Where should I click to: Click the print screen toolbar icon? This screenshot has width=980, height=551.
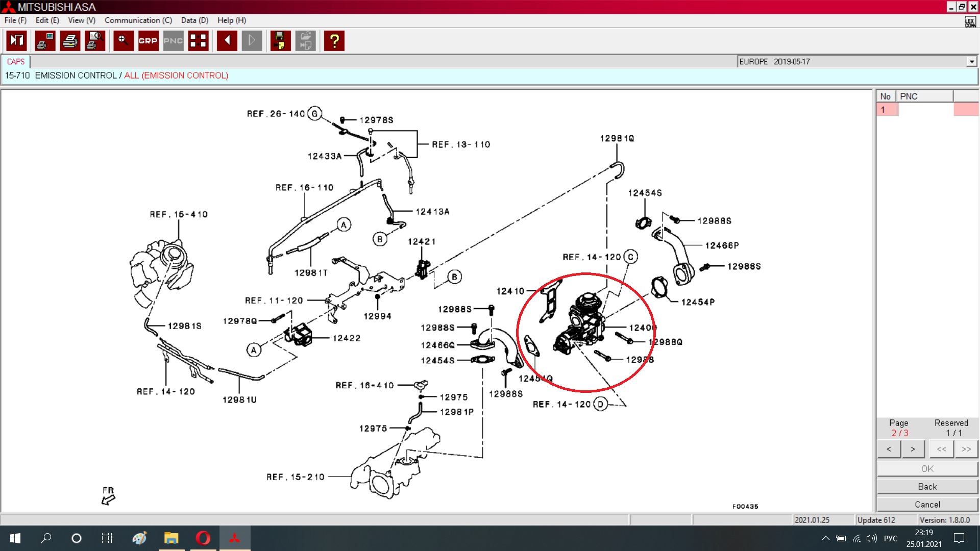(x=45, y=41)
